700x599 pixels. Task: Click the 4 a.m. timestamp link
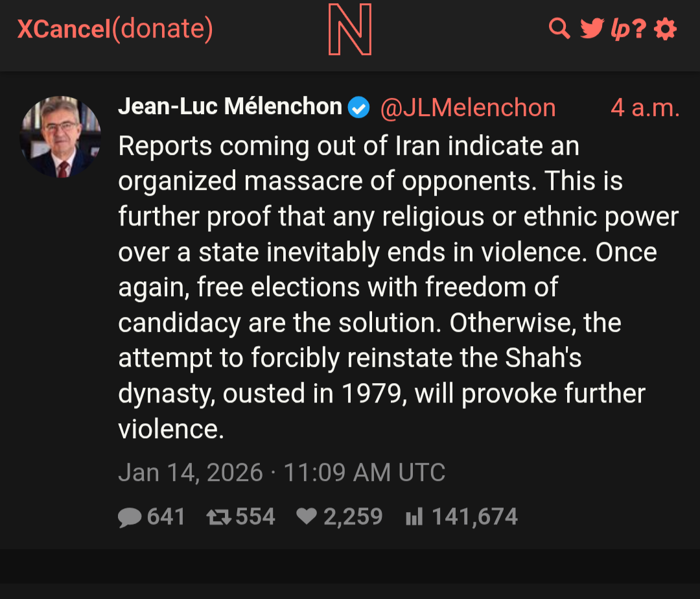pos(645,108)
